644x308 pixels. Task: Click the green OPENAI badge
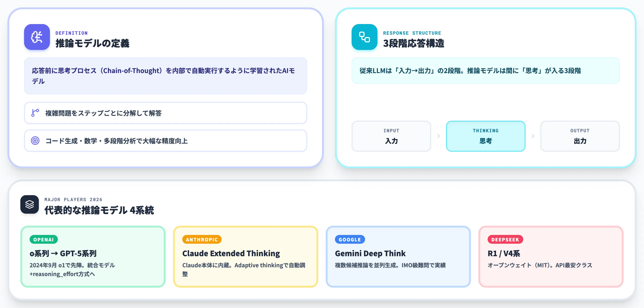(x=43, y=240)
